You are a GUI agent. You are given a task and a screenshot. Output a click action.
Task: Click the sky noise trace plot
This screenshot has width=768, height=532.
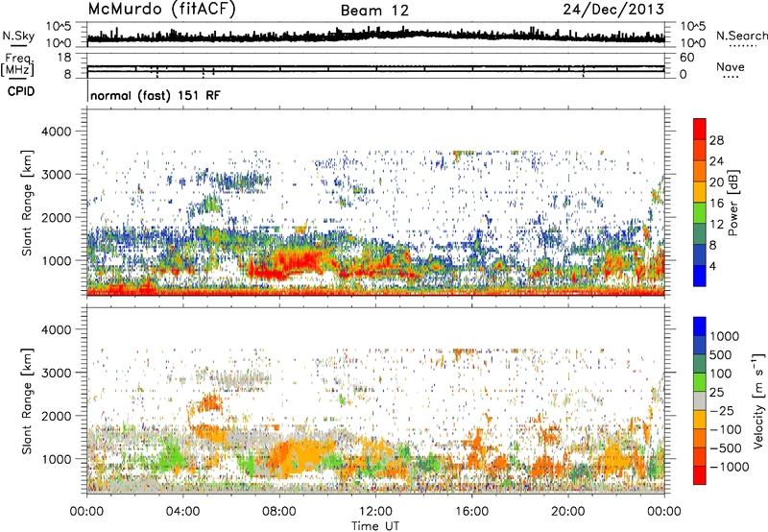coord(375,35)
